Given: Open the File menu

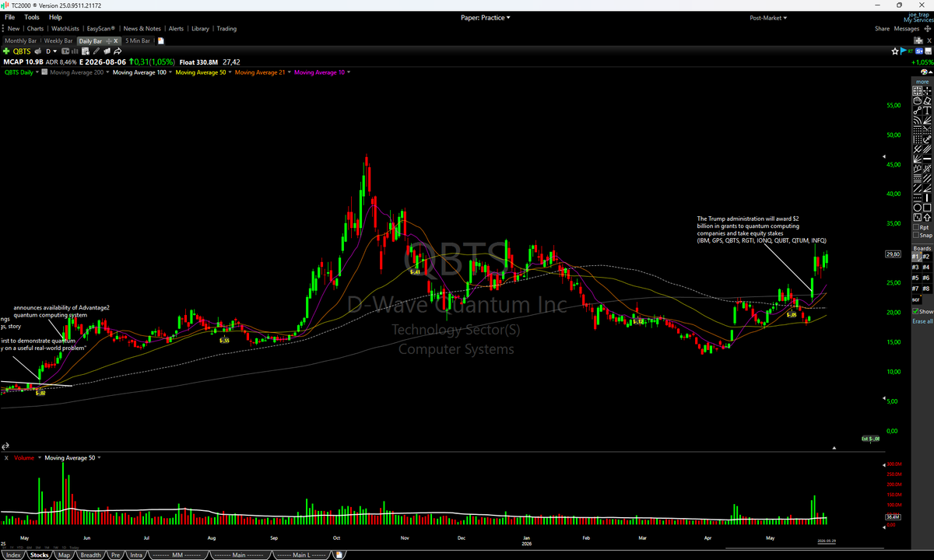Looking at the screenshot, I should pos(10,16).
